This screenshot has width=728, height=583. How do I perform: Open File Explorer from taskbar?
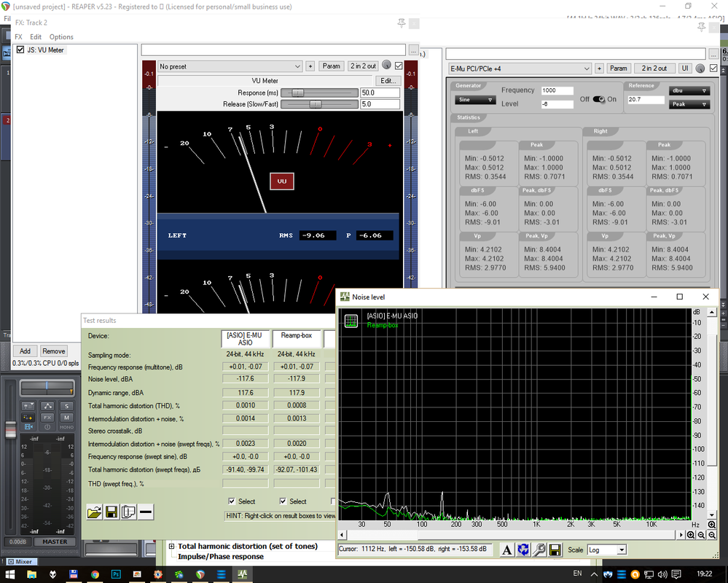coord(31,574)
